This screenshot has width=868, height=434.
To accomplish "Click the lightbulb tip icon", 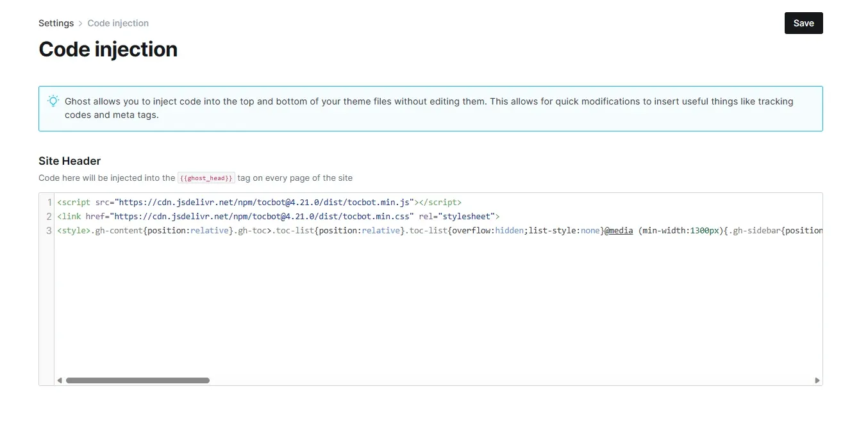I will click(53, 101).
